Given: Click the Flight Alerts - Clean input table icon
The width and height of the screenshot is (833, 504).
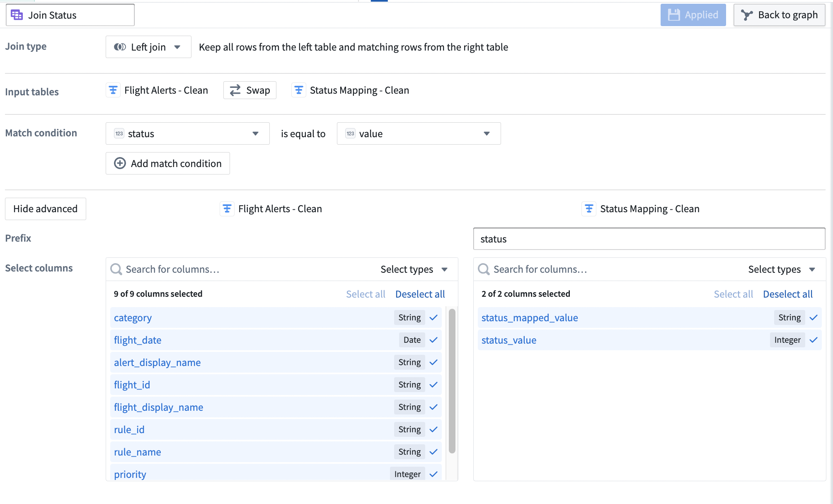Looking at the screenshot, I should click(x=113, y=90).
